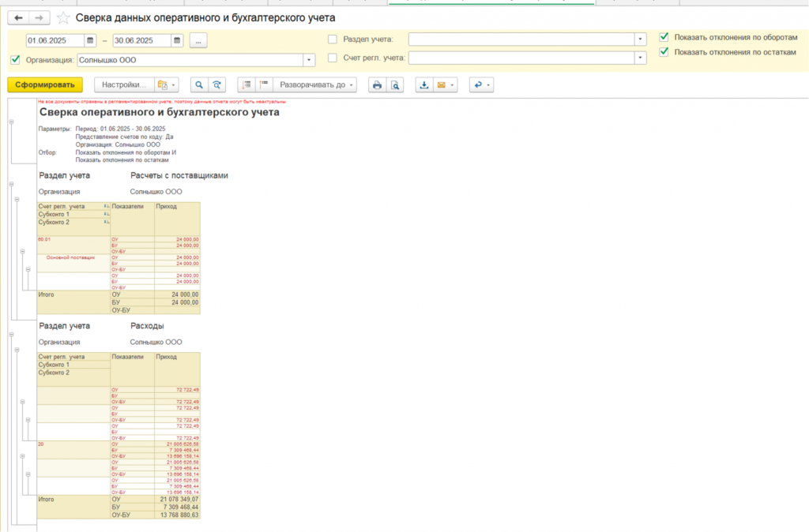Toggle the Организация checkbox

tap(16, 59)
